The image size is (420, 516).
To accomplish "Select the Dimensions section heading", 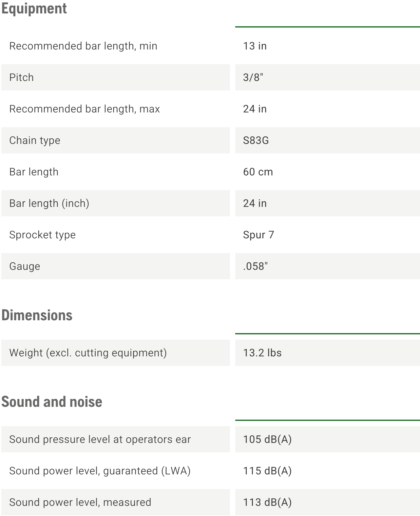I will coord(37,315).
